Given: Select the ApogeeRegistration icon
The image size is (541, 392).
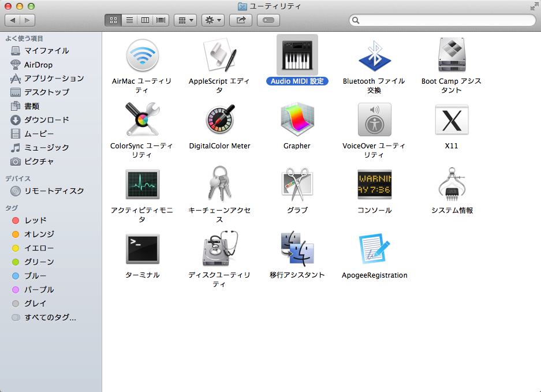Looking at the screenshot, I should 374,249.
